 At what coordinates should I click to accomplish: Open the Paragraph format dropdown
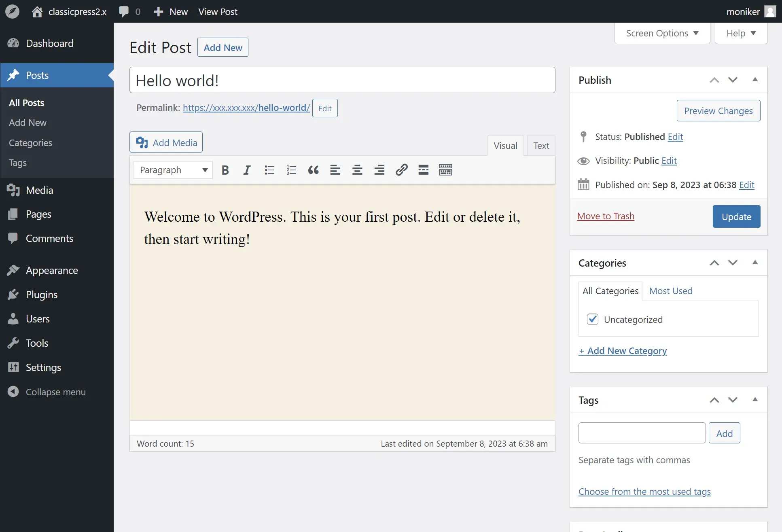173,170
